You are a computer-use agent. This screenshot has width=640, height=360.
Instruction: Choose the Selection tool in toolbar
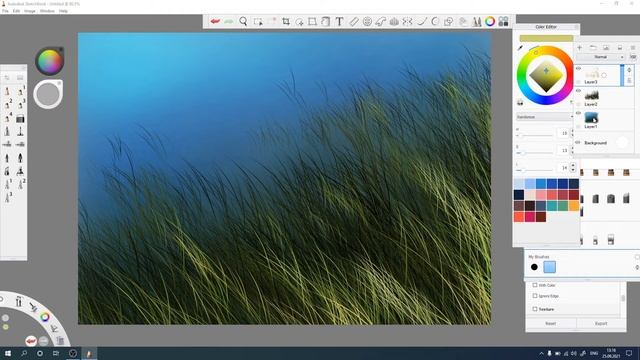(x=258, y=21)
